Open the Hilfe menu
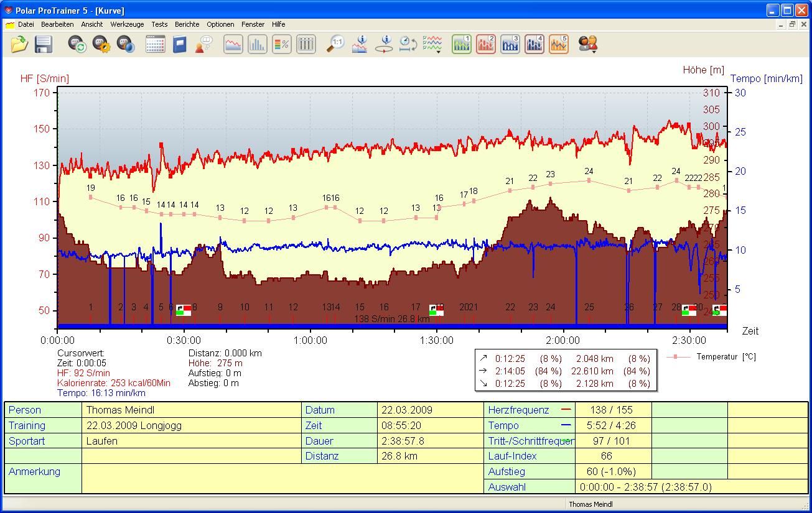The width and height of the screenshot is (812, 513). 279,24
